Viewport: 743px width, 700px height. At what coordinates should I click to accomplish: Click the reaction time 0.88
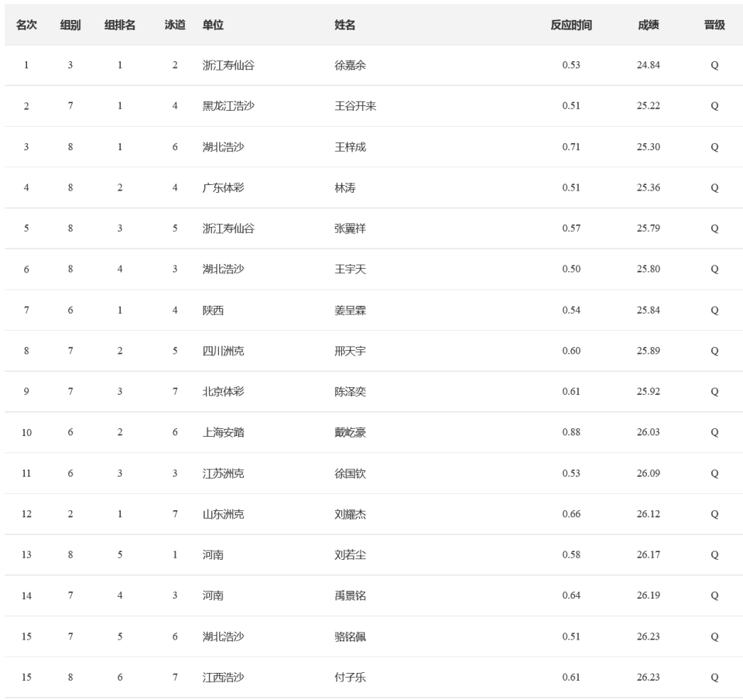(571, 432)
